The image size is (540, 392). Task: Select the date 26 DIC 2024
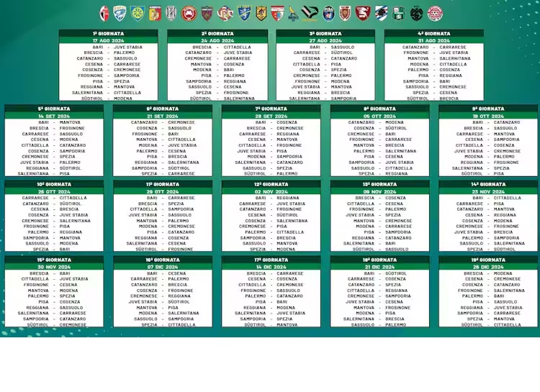pyautogui.click(x=488, y=267)
